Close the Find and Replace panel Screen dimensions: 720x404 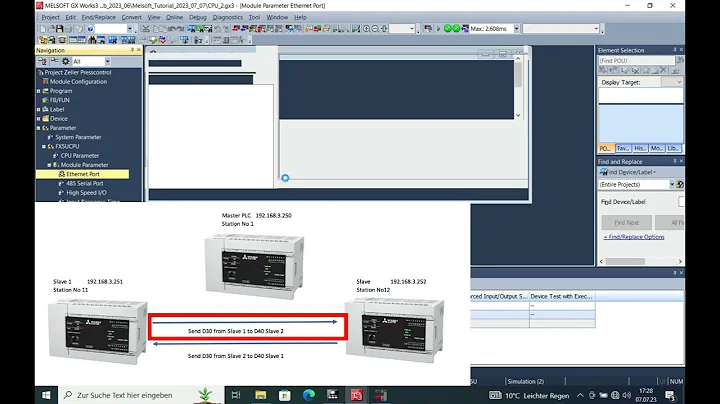(x=681, y=161)
